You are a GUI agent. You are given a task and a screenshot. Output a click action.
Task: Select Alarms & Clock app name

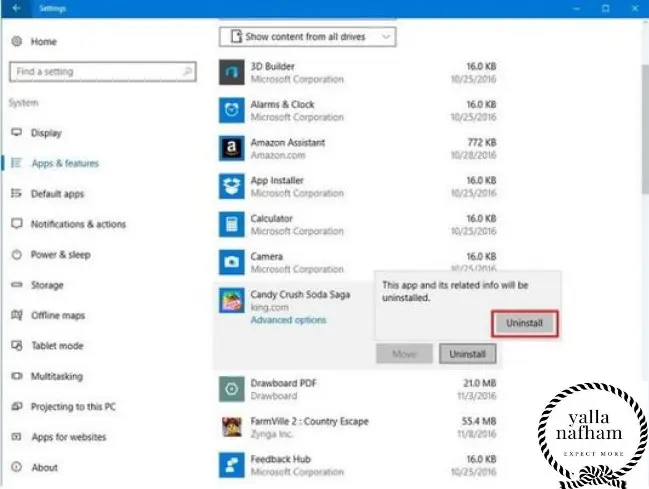tap(282, 104)
